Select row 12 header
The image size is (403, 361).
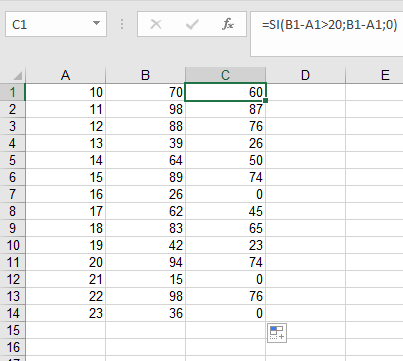coord(12,279)
